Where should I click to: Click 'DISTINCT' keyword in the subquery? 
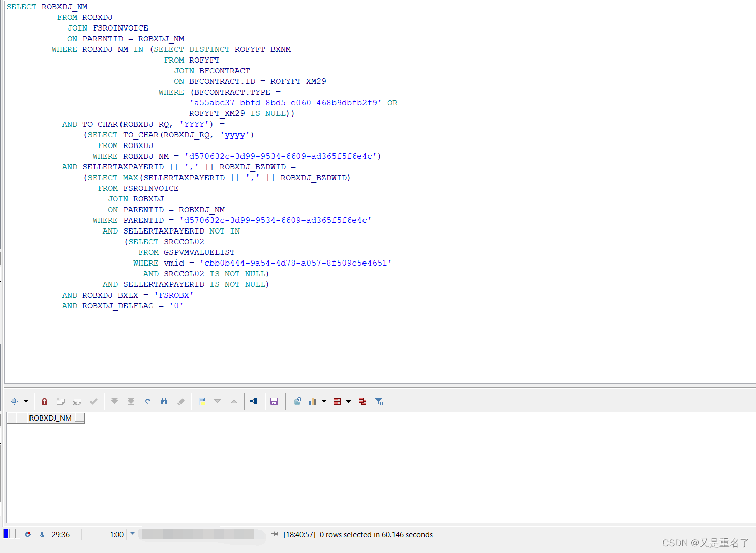(x=209, y=49)
